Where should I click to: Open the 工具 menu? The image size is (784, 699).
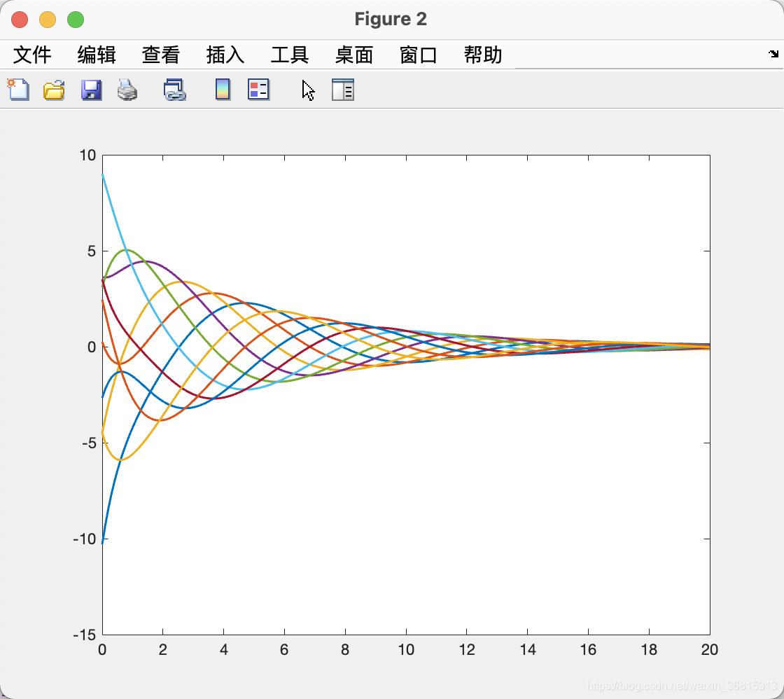(x=288, y=55)
